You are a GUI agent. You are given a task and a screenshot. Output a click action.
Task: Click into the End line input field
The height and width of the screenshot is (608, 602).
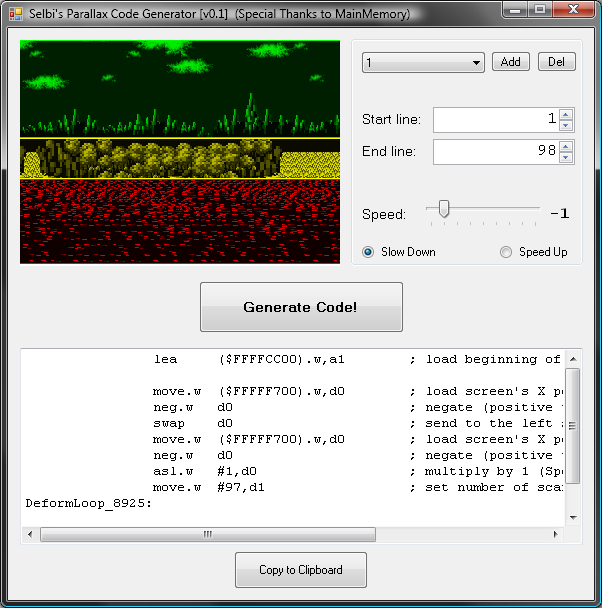tap(496, 152)
